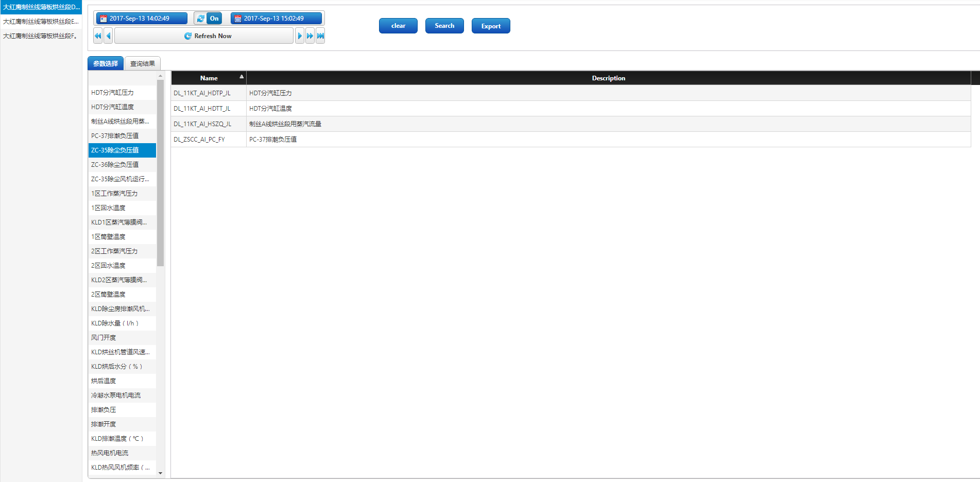Select table row DL_11KT_AI_HDTT_JL
Screen dimensions: 980x482
(571, 109)
